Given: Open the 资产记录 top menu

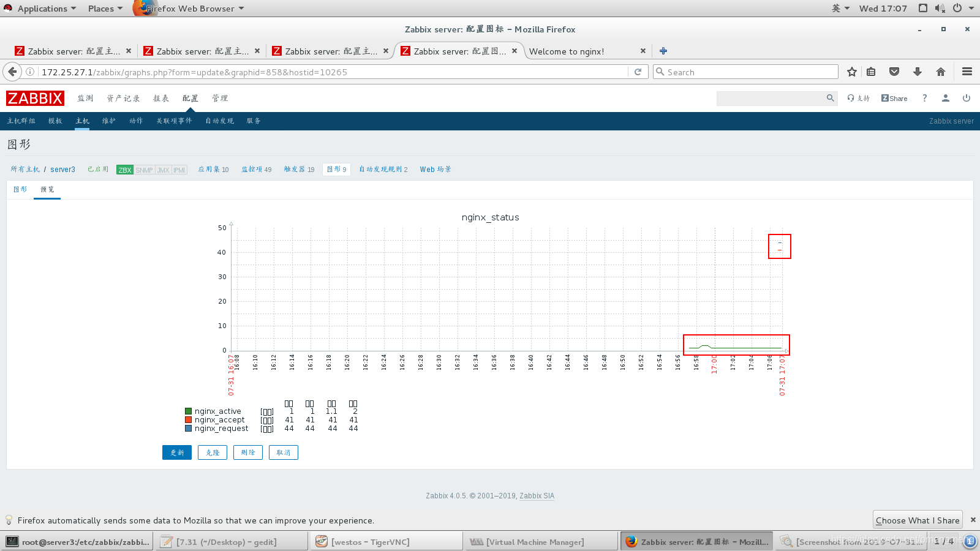Looking at the screenshot, I should [123, 98].
